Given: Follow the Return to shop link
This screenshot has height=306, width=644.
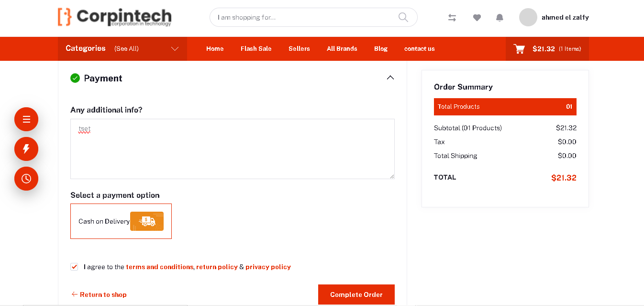Looking at the screenshot, I should pyautogui.click(x=99, y=294).
